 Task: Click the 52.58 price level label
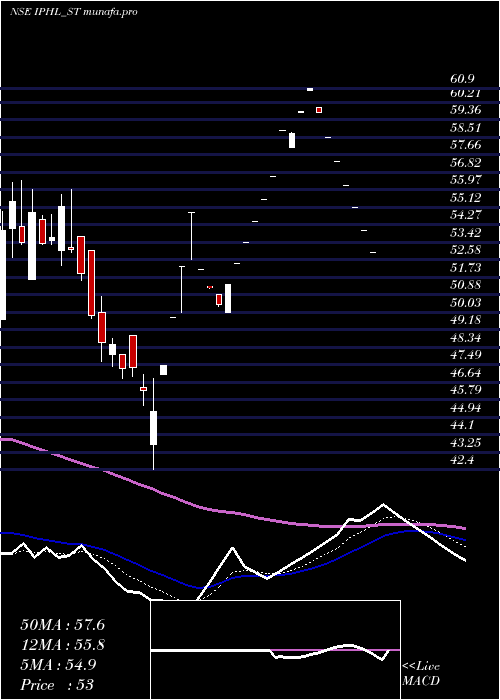click(x=465, y=250)
